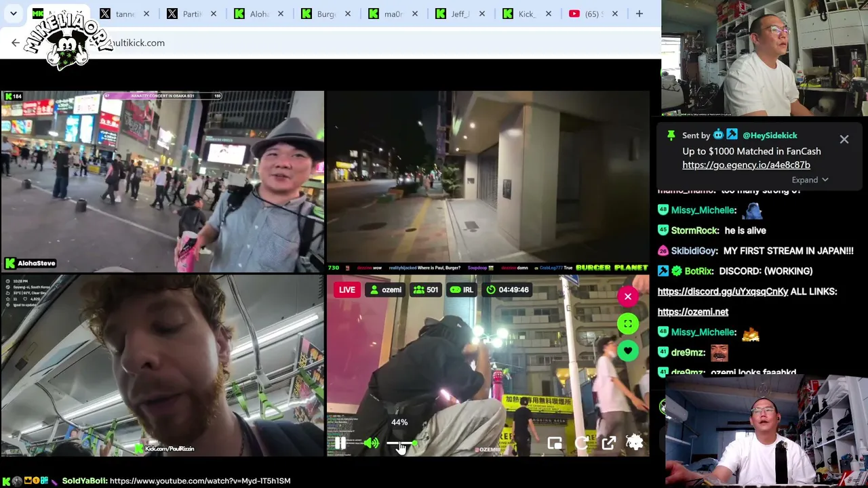Select the Burger Planet night street stream
Screen dimensions: 868x488
click(x=488, y=182)
